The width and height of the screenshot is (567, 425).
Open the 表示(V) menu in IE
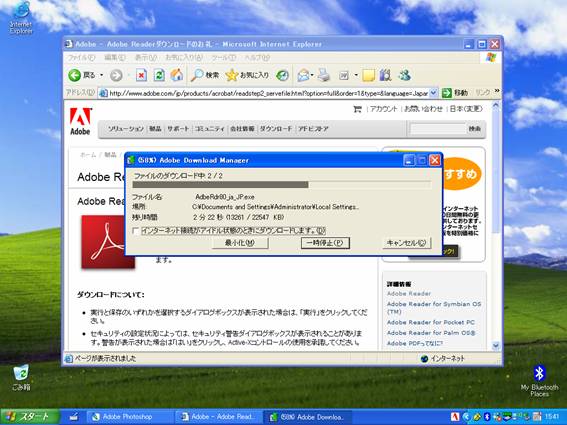coord(146,58)
